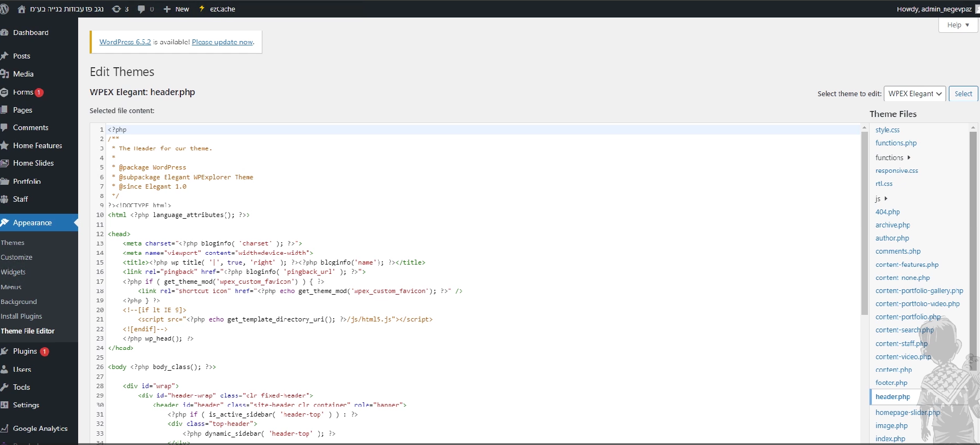Open the Themes submenu item
Viewport: 980px width, 445px height.
pyautogui.click(x=13, y=243)
